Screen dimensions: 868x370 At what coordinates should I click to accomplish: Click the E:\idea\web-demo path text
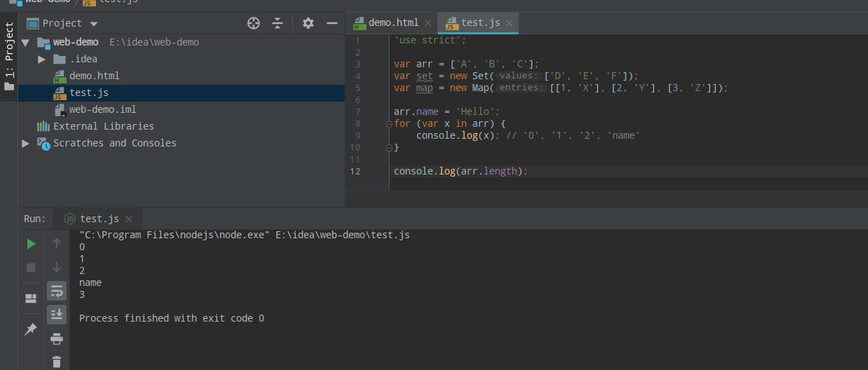click(154, 42)
